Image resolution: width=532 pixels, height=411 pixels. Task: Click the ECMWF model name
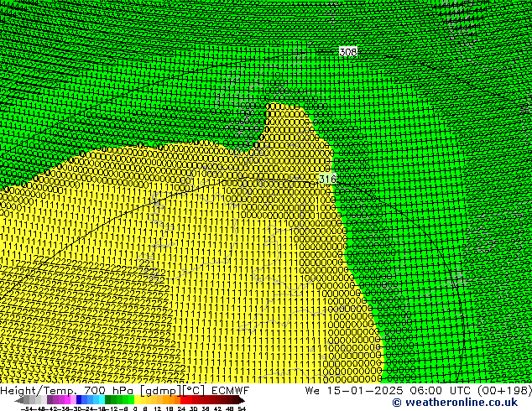point(231,390)
